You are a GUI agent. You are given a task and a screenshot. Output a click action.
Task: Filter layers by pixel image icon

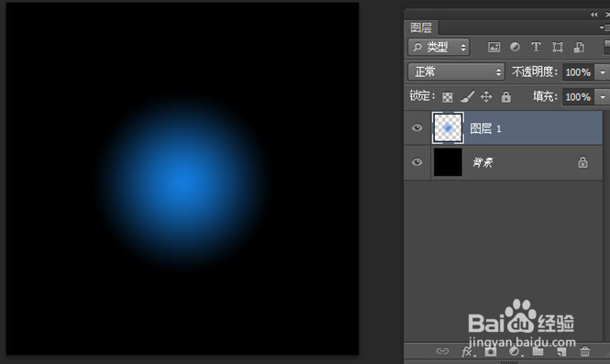pyautogui.click(x=494, y=47)
